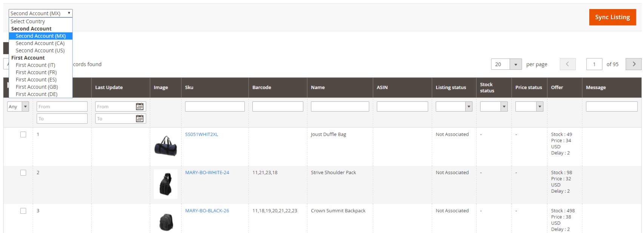Select First Account (GB) option
Viewport: 644px width, 233px height.
pos(37,87)
